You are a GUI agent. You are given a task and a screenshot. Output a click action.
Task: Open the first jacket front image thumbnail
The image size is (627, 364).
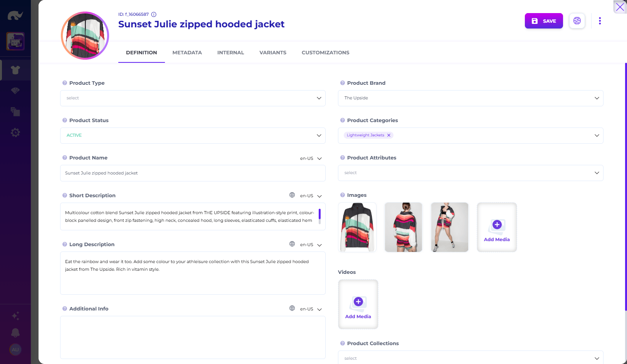point(357,227)
